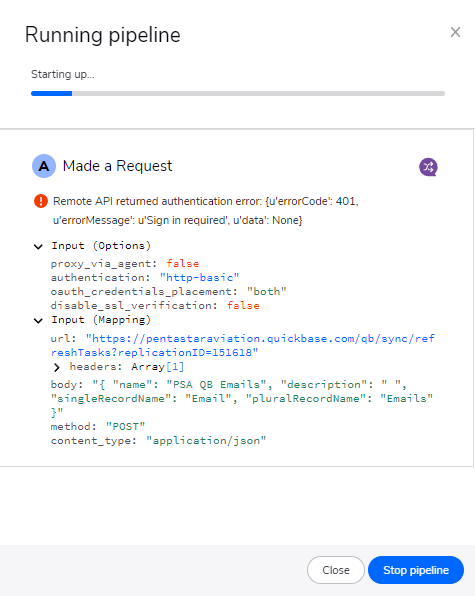Click the Made a Request step title
The image size is (475, 596).
tap(117, 166)
